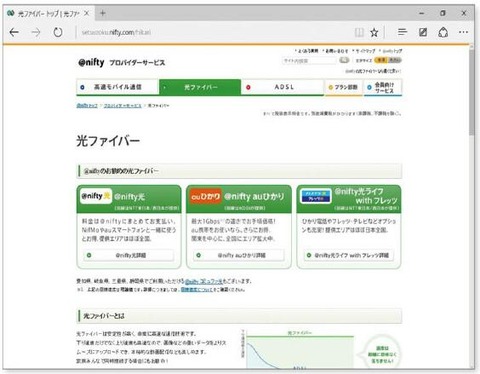This screenshot has height=374, width=480.
Task: Click the 回線速度について link
Action: 196,290
